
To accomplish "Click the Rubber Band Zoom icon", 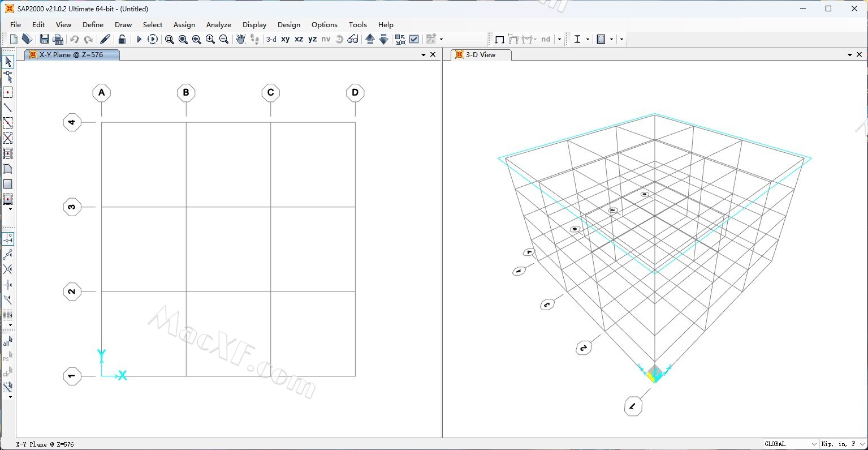I will (169, 39).
